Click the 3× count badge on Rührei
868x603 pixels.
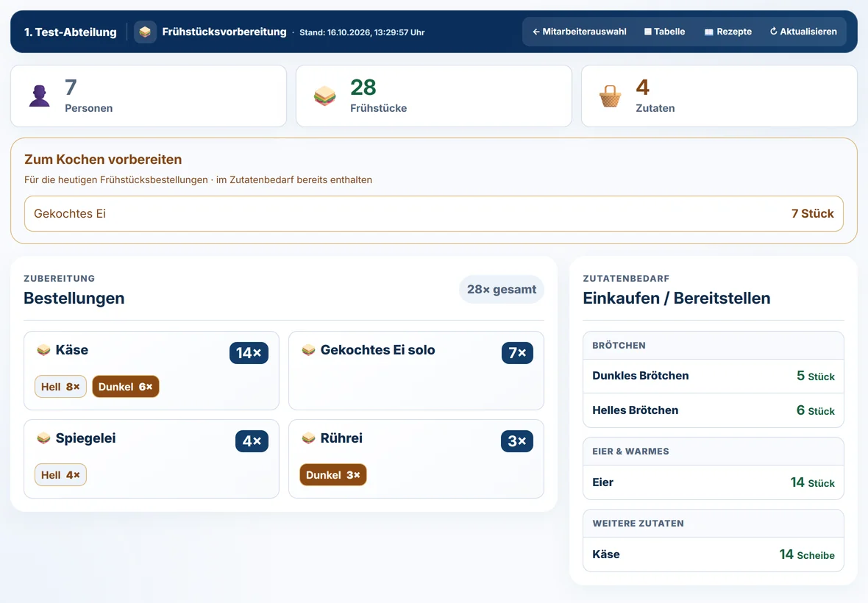coord(517,441)
